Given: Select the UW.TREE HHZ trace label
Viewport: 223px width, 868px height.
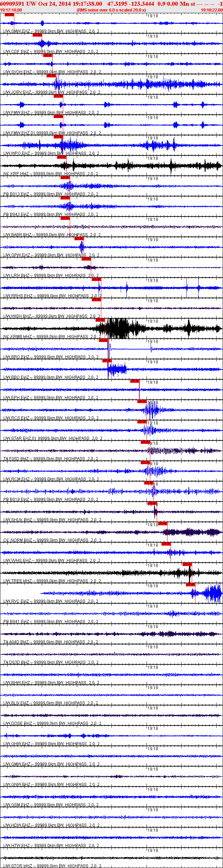Looking at the screenshot, I should click(52, 581).
